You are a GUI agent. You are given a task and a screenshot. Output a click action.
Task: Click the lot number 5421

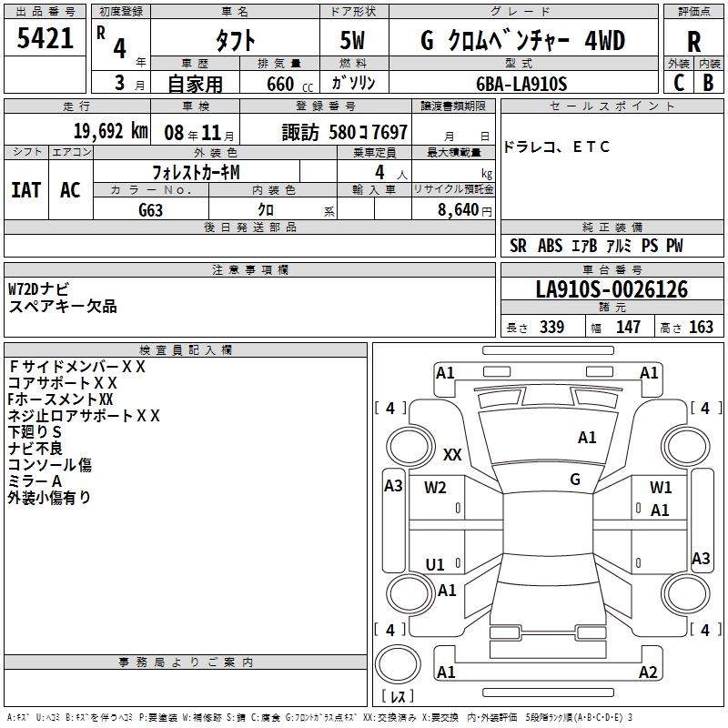coord(45,38)
